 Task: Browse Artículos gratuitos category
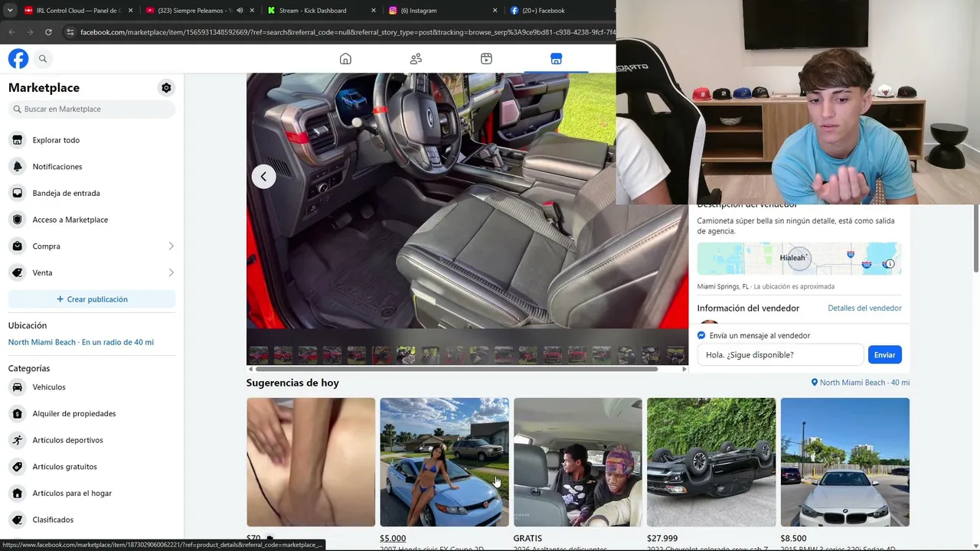click(x=92, y=467)
